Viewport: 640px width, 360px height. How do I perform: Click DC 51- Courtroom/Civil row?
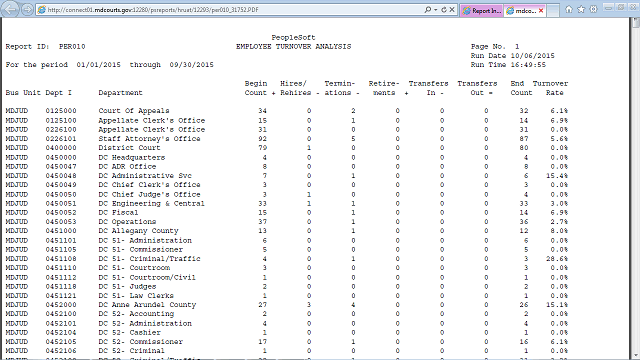click(x=287, y=278)
